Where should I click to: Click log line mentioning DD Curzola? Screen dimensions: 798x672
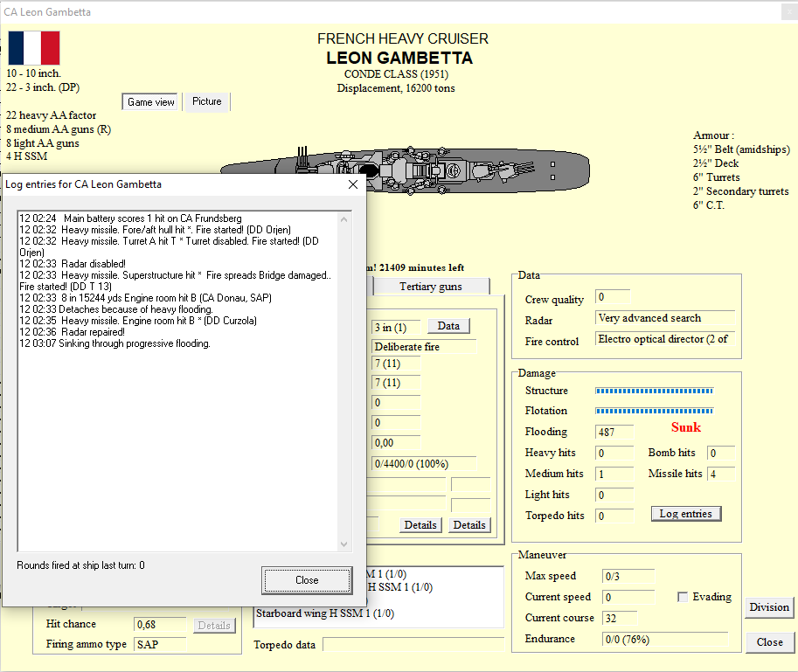pos(138,321)
